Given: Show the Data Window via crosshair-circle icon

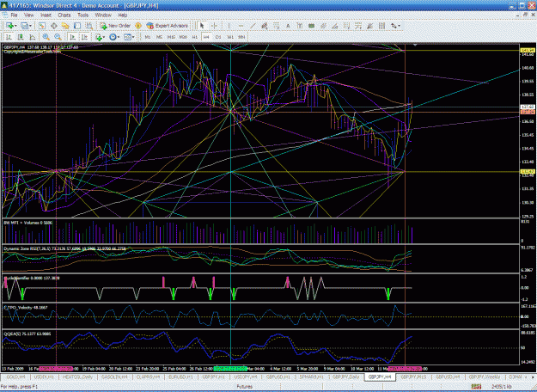Looking at the screenshot, I should click(54, 26).
